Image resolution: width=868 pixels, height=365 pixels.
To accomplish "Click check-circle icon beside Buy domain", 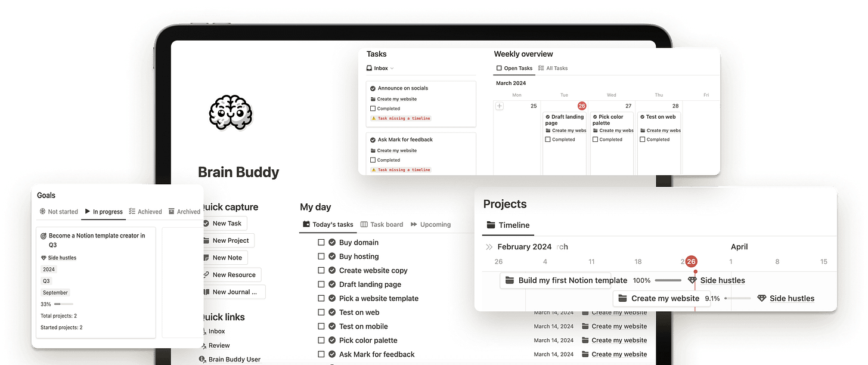I will pyautogui.click(x=332, y=242).
